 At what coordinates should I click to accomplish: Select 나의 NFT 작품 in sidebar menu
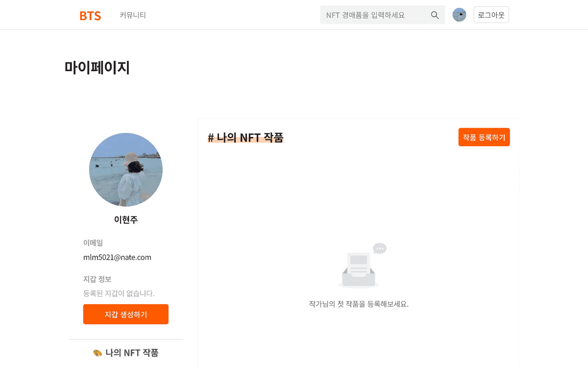[126, 353]
